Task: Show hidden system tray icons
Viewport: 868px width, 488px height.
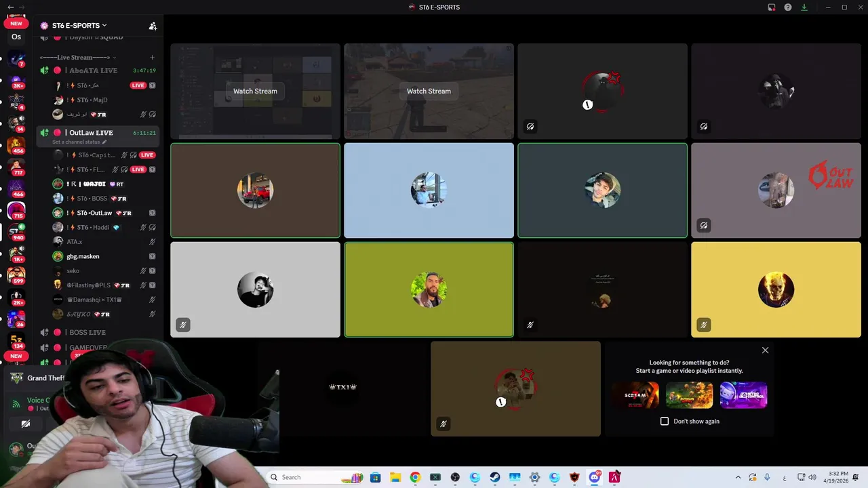Action: point(738,477)
